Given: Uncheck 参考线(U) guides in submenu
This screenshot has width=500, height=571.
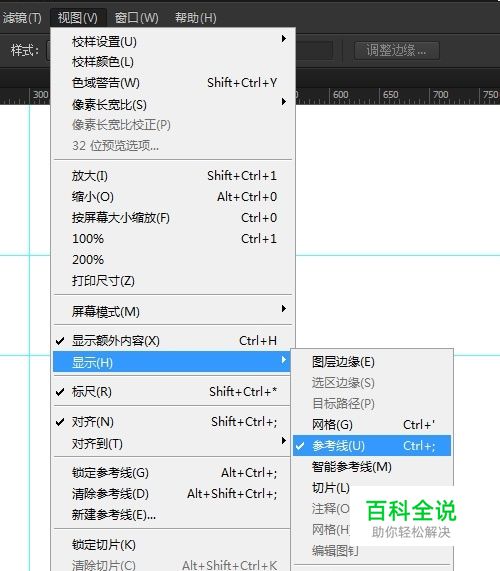Looking at the screenshot, I should [x=372, y=445].
